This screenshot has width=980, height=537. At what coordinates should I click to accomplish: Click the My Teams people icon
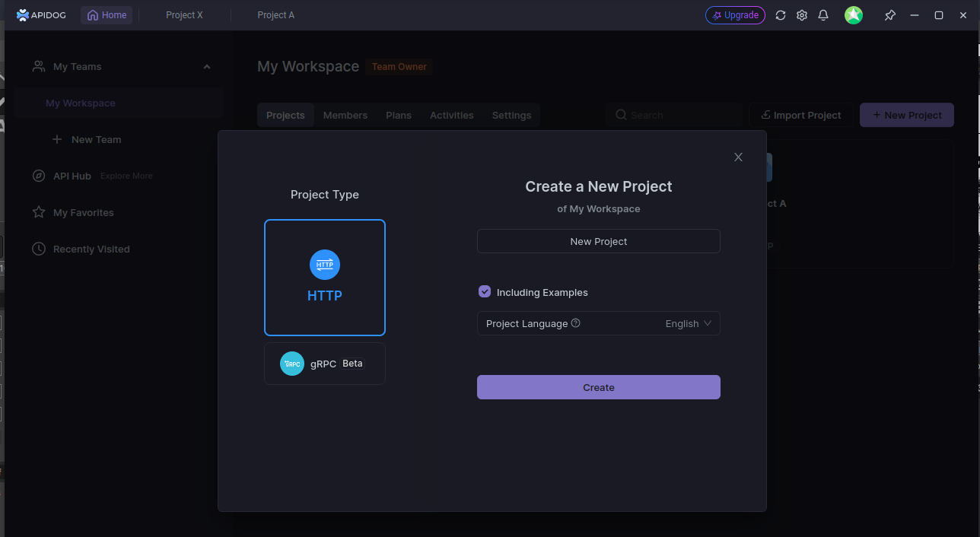coord(39,67)
